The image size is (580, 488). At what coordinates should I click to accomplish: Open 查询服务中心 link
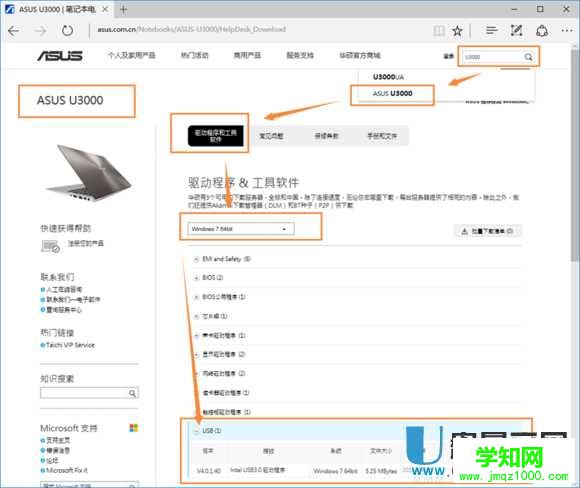pyautogui.click(x=64, y=310)
